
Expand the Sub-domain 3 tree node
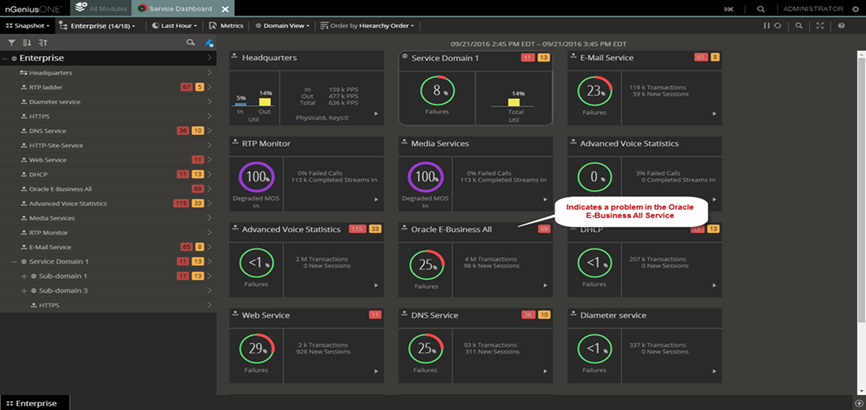coord(23,290)
